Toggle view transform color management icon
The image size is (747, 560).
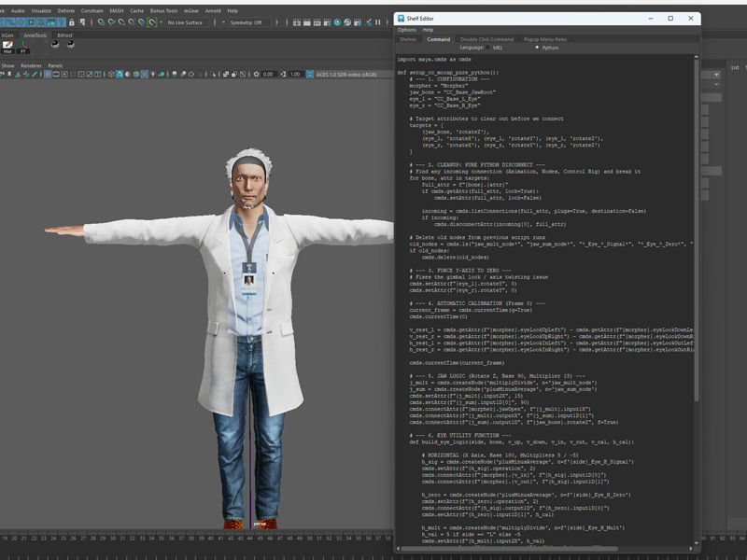310,75
